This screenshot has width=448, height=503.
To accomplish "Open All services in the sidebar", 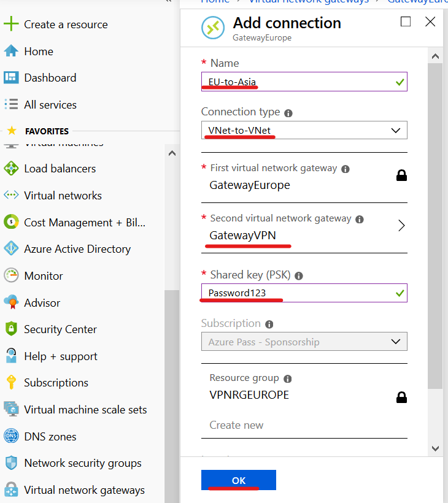I will (x=50, y=104).
